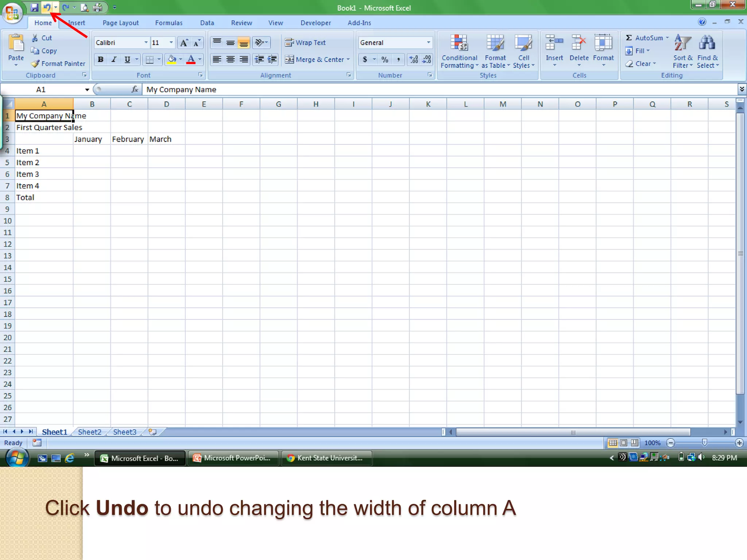Toggle Bold formatting
Viewport: 747px width, 560px height.
pyautogui.click(x=100, y=59)
